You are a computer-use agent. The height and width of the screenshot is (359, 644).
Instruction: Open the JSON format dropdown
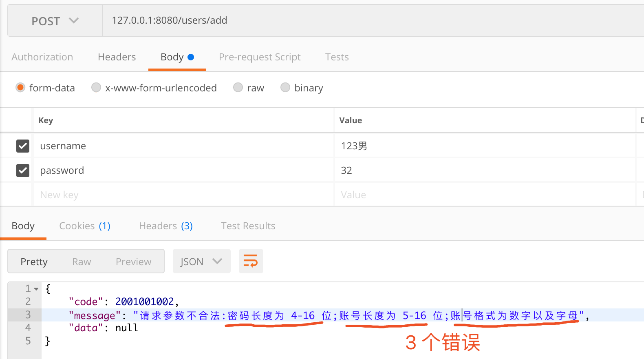click(201, 261)
